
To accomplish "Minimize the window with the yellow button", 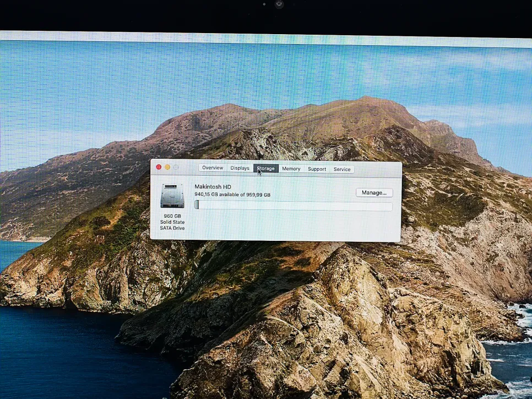I will pyautogui.click(x=167, y=167).
